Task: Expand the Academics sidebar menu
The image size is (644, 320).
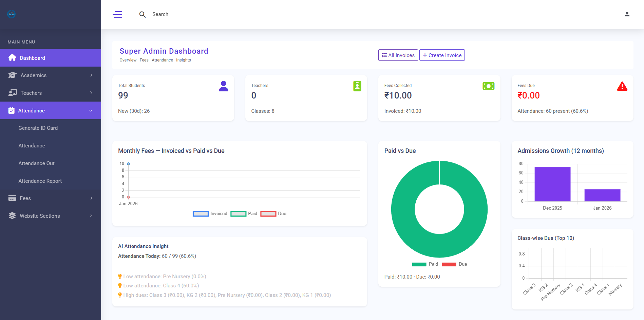Action: click(51, 75)
